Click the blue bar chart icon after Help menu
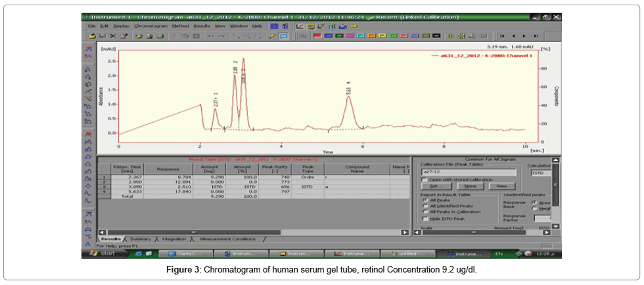The image size is (644, 285). coord(285,26)
